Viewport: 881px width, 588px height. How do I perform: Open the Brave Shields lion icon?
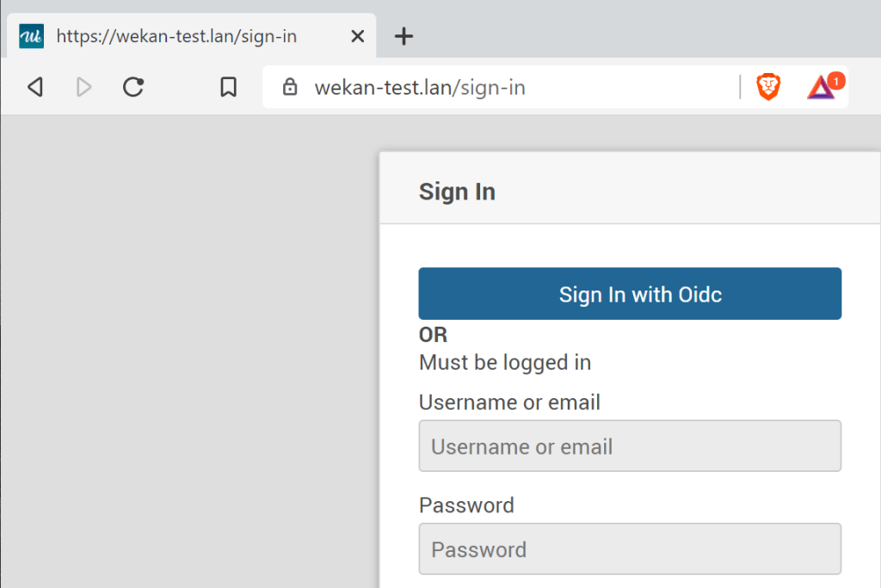(768, 87)
